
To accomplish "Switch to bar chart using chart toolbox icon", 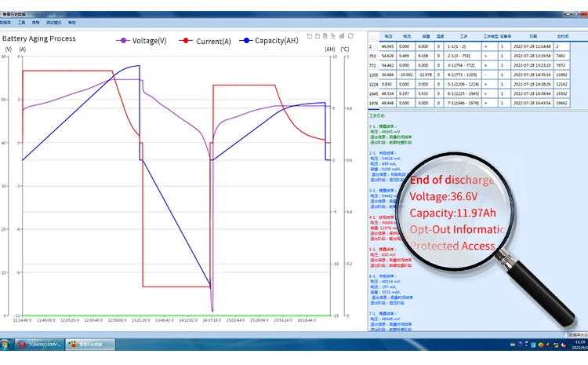I will click(x=343, y=36).
